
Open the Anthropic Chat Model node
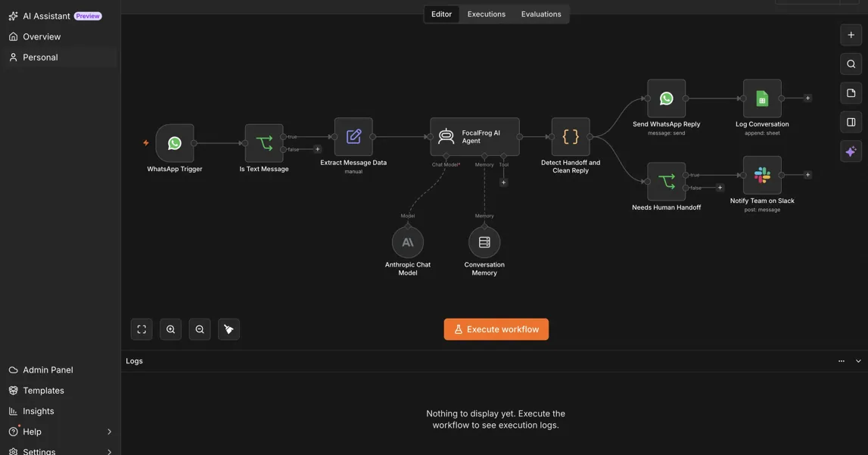[x=407, y=242]
